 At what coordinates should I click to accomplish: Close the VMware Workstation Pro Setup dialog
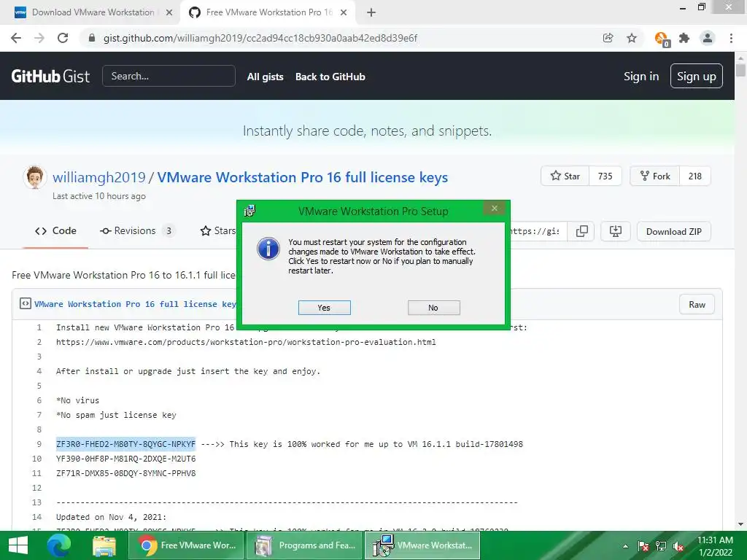point(495,208)
